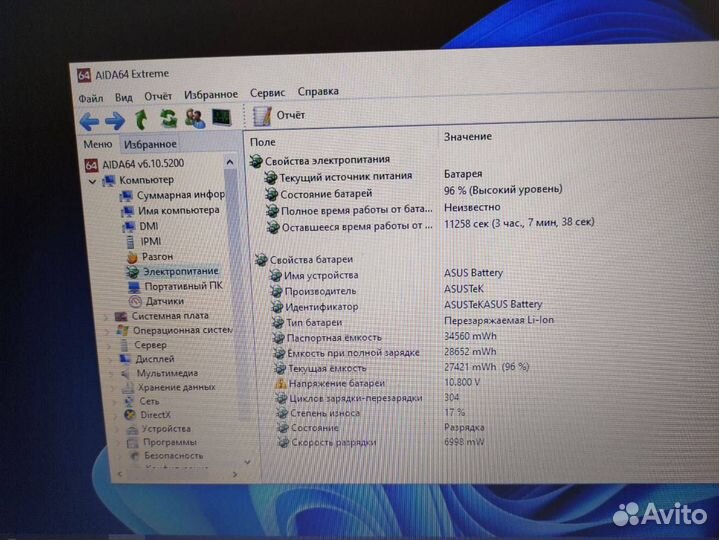
Task: Open the Сервис menu
Action: tap(267, 93)
